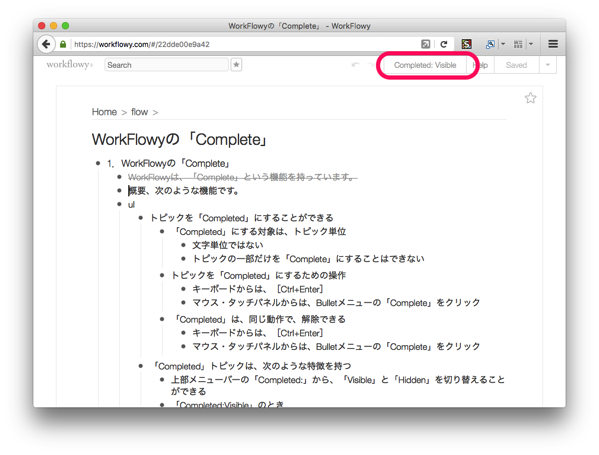Click text '「Completed」にする対象は、トピック単位'
Screen dimensions: 599x455
coord(259,232)
